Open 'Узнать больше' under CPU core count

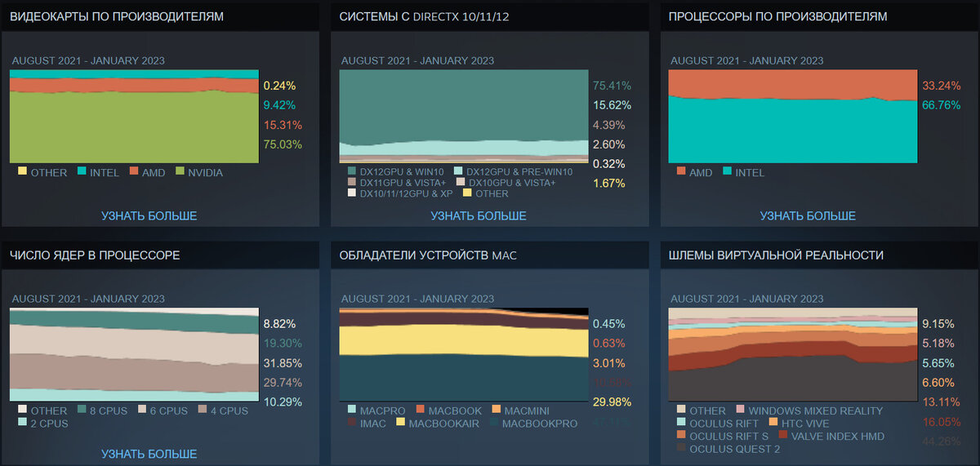click(149, 454)
